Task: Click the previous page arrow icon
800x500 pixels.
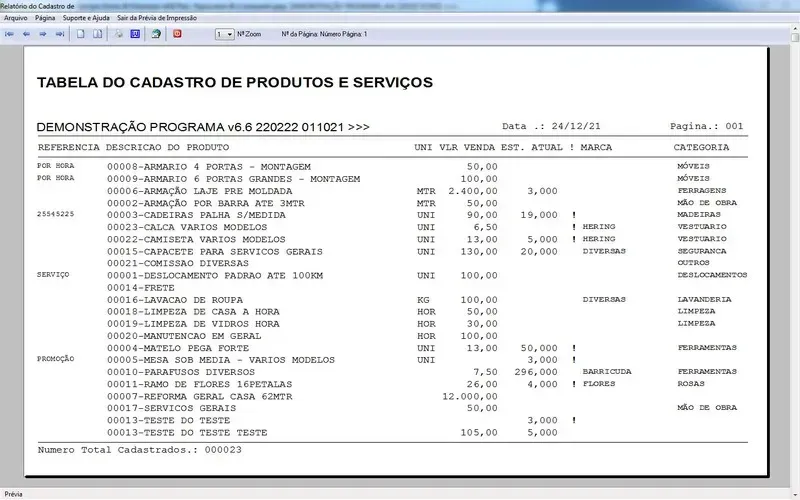Action: tap(26, 34)
